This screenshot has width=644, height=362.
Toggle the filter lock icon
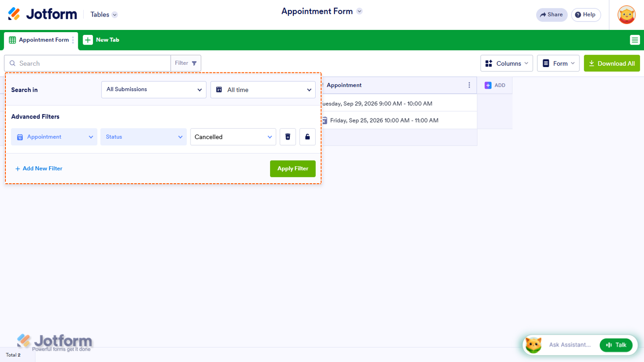pyautogui.click(x=308, y=137)
